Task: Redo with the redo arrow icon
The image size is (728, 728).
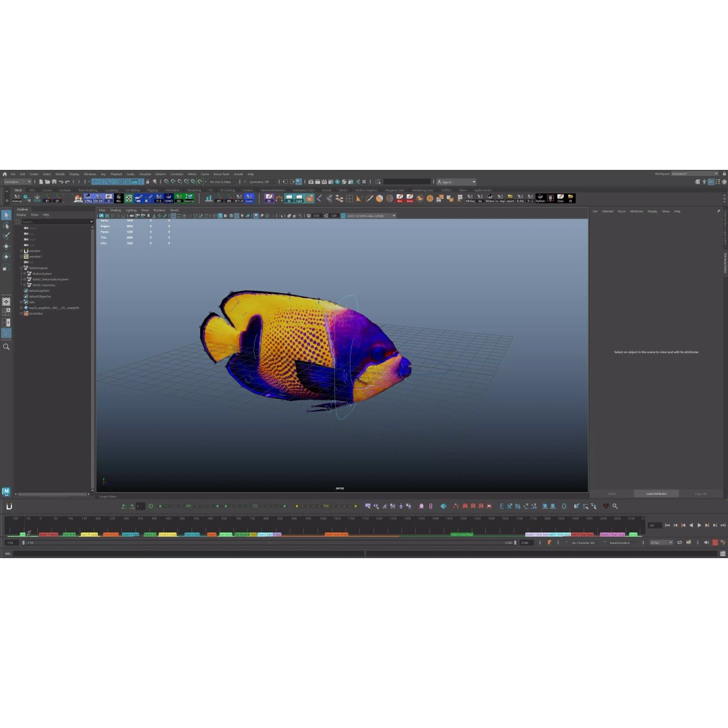Action: [x=67, y=182]
